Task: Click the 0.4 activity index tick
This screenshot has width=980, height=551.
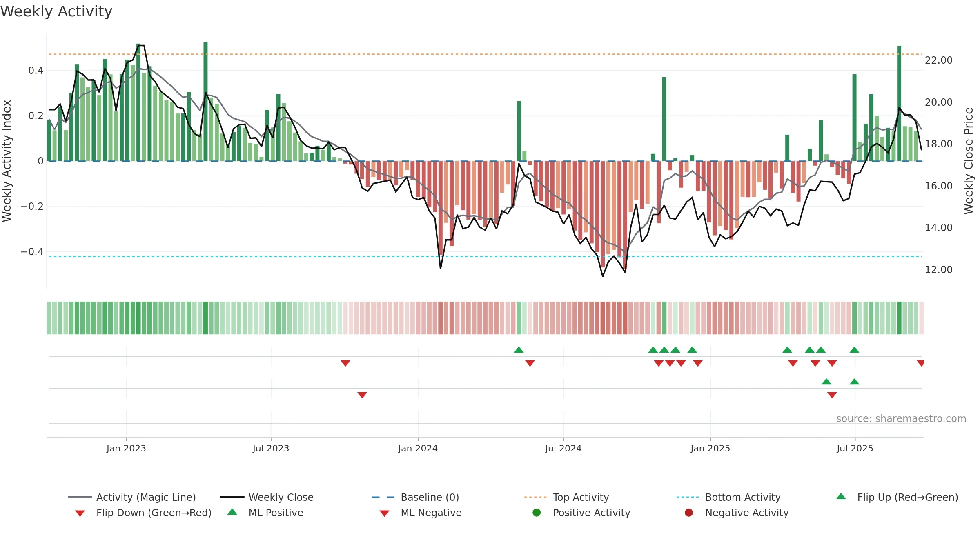Action: click(x=36, y=71)
